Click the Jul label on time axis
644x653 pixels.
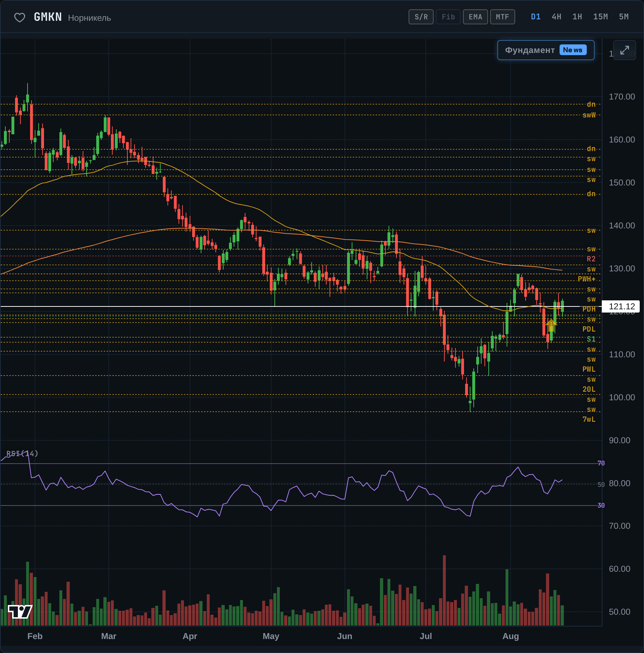(x=426, y=636)
